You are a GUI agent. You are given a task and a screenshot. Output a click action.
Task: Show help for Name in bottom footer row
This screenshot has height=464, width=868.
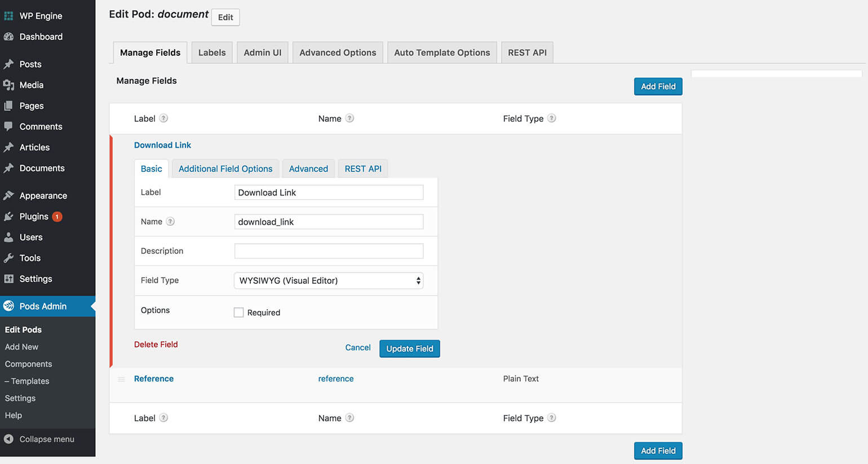(349, 418)
